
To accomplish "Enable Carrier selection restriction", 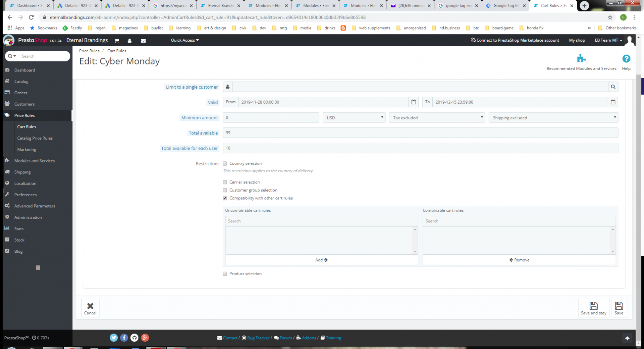I will pyautogui.click(x=225, y=182).
